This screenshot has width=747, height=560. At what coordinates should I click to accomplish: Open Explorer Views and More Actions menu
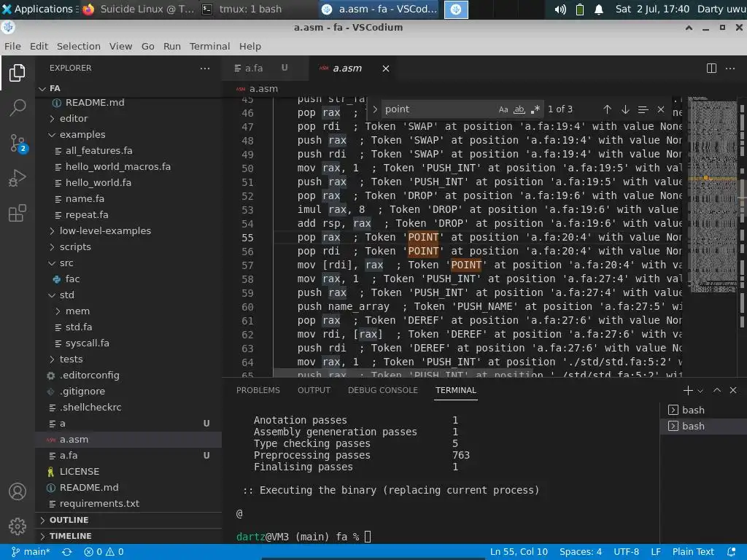(205, 68)
